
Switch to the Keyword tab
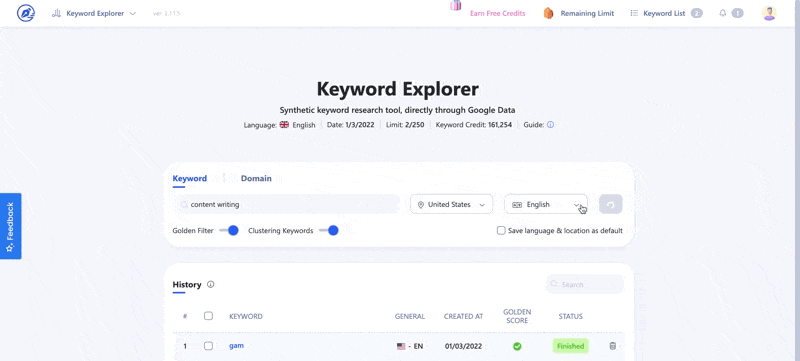pyautogui.click(x=190, y=178)
